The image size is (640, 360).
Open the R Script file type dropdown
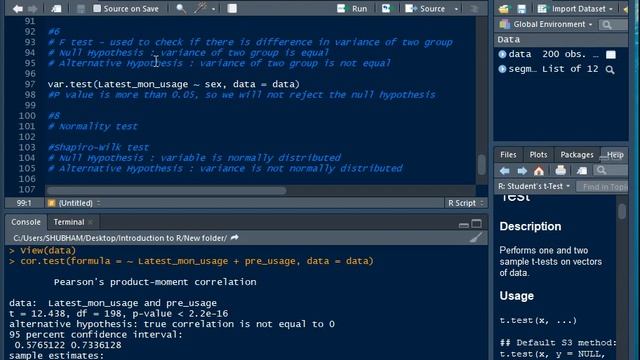pyautogui.click(x=465, y=203)
